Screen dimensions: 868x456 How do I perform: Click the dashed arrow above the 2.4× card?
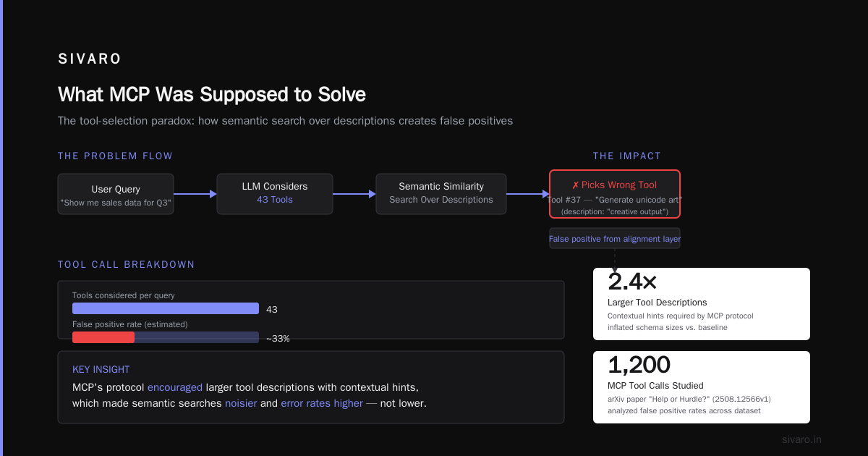615,261
